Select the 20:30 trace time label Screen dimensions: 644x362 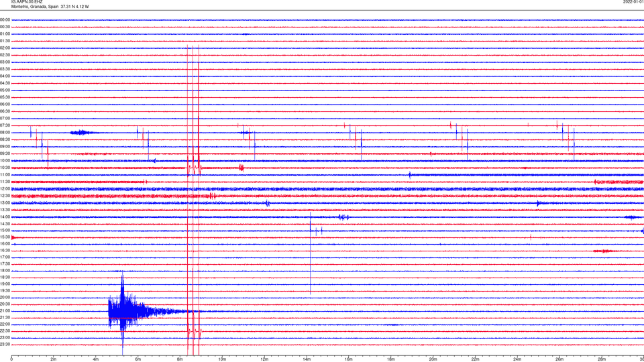coord(5,304)
